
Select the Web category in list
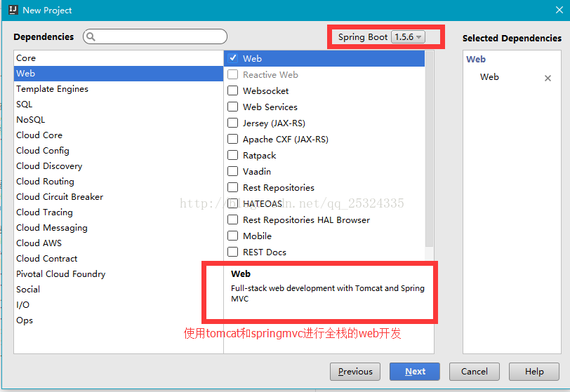point(119,74)
